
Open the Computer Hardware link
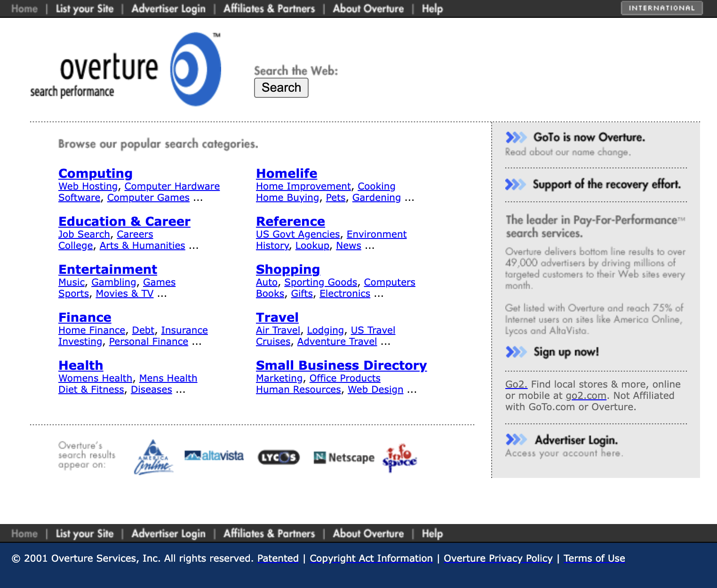(172, 186)
